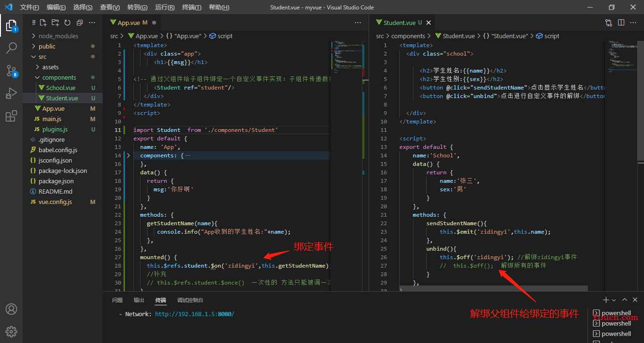This screenshot has width=644, height=343.
Task: Open the http://192.168.1.5:8080/ network link
Action: (195, 314)
